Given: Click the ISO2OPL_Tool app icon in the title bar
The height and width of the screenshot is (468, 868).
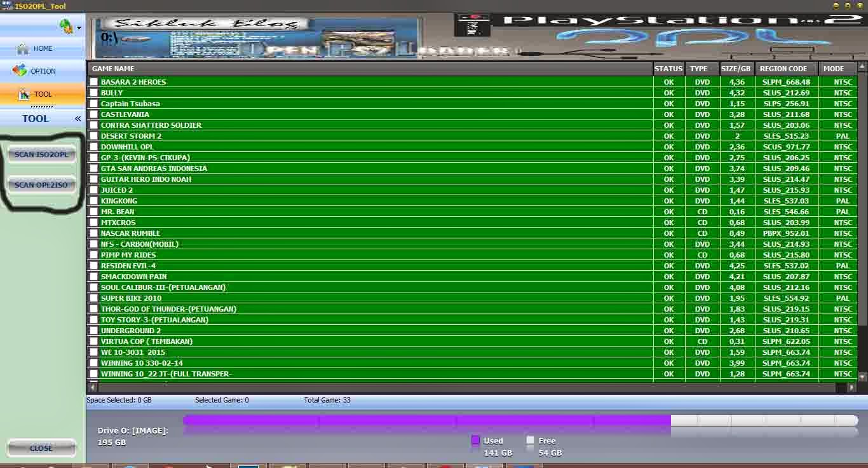Looking at the screenshot, I should 6,6.
